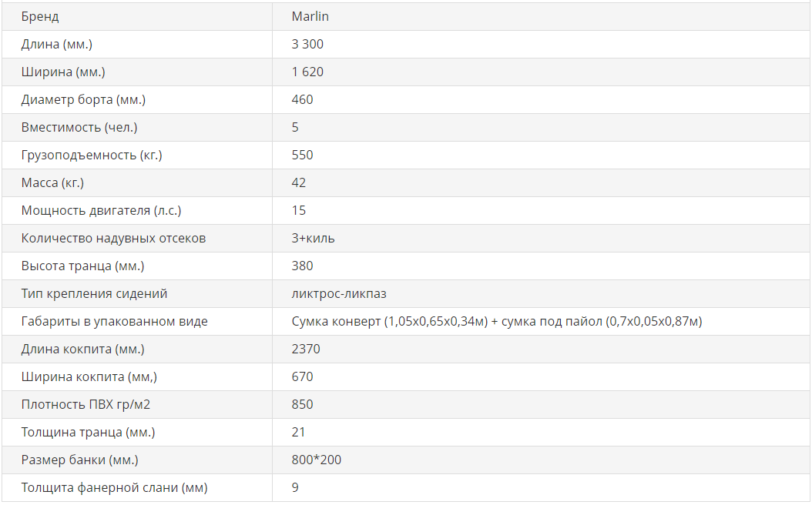Screen dimensions: 812x505
Task: Click the seat size value 800*200
Action: coord(316,460)
